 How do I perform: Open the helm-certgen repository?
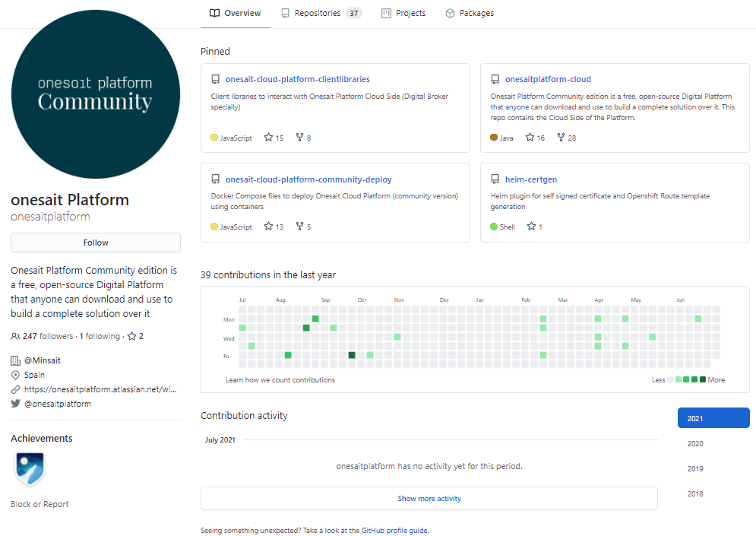(531, 179)
